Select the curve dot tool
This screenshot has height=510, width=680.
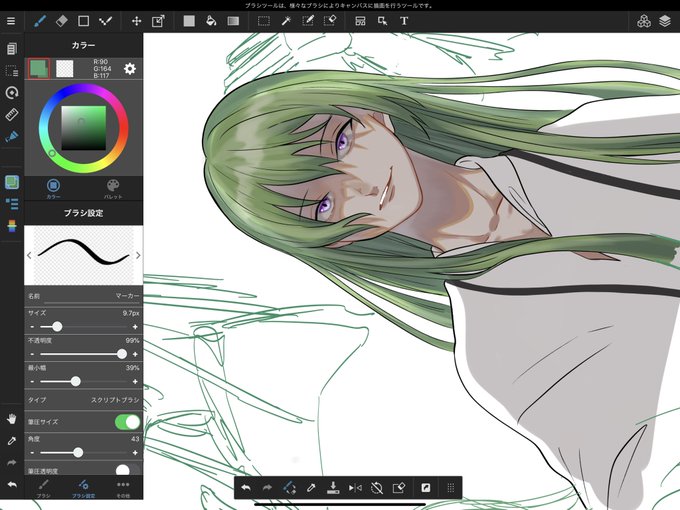pyautogui.click(x=105, y=21)
